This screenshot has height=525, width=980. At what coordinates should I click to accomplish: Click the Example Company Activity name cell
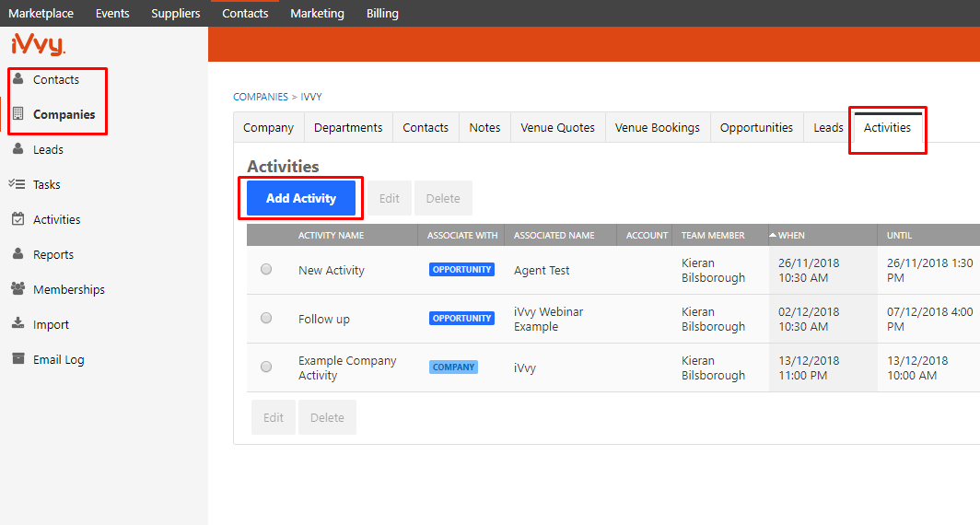347,368
